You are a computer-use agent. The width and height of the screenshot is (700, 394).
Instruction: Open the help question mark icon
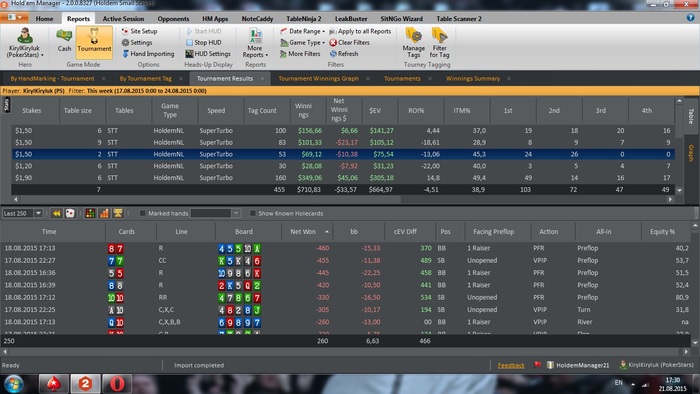click(x=690, y=17)
